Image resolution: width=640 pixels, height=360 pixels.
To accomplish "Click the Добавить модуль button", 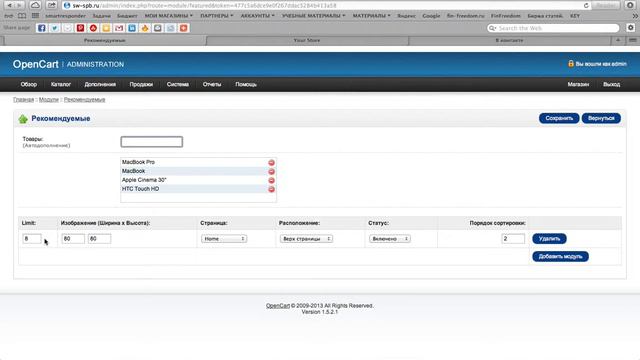I will pyautogui.click(x=560, y=257).
